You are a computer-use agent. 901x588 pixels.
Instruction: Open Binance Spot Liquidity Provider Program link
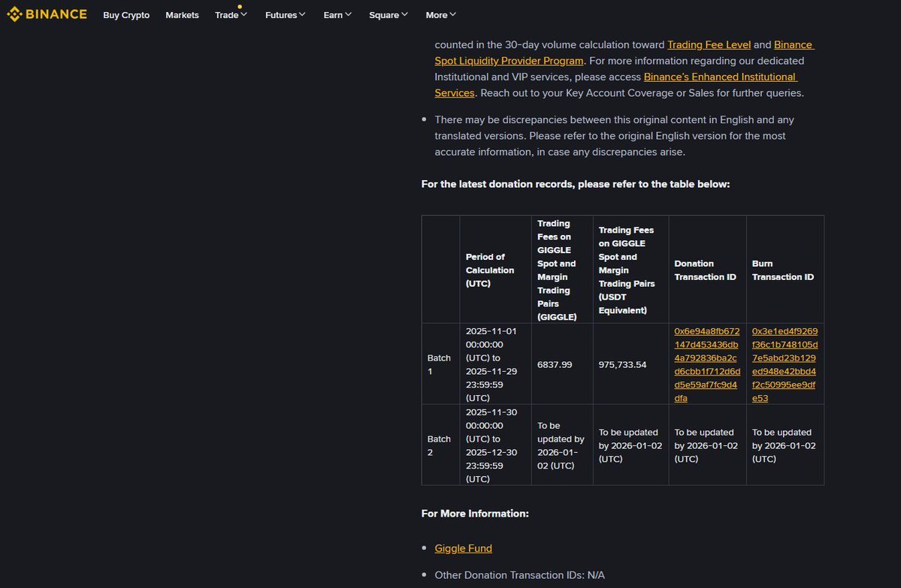509,61
